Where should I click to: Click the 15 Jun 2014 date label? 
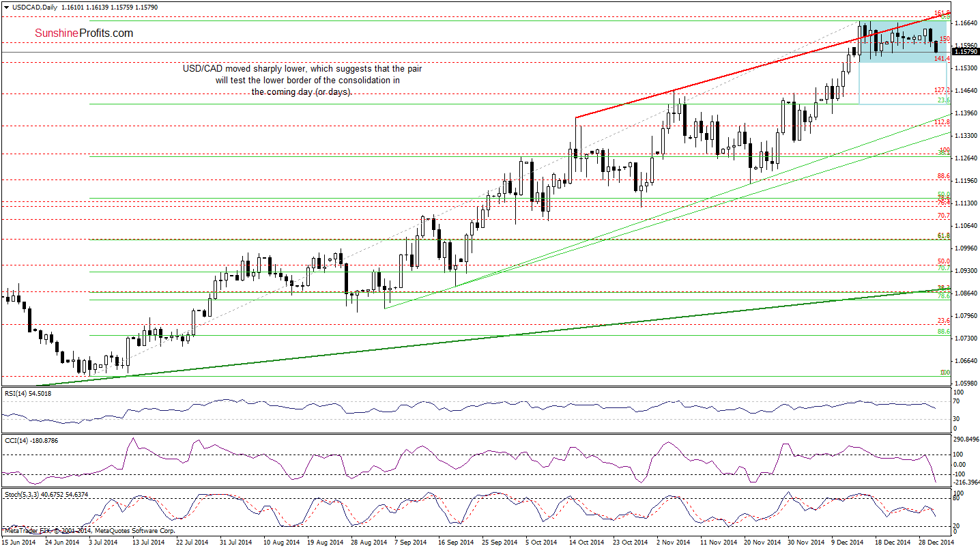click(x=20, y=543)
